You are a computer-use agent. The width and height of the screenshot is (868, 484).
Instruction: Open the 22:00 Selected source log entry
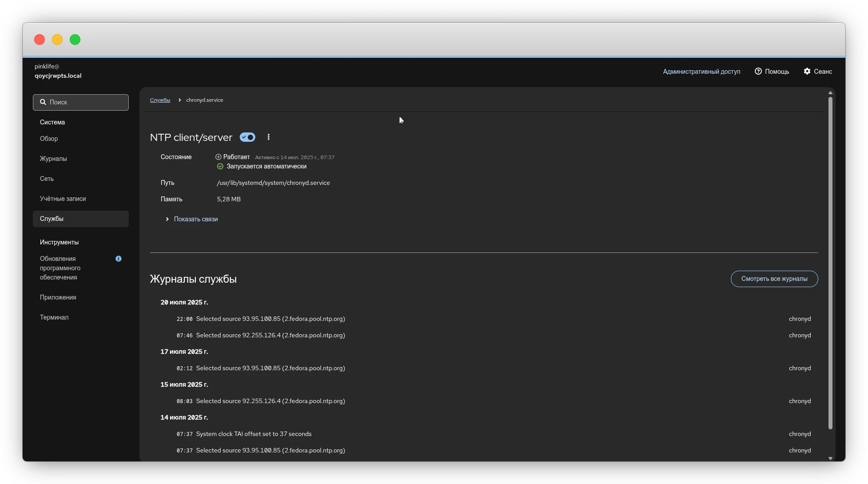[x=261, y=319]
